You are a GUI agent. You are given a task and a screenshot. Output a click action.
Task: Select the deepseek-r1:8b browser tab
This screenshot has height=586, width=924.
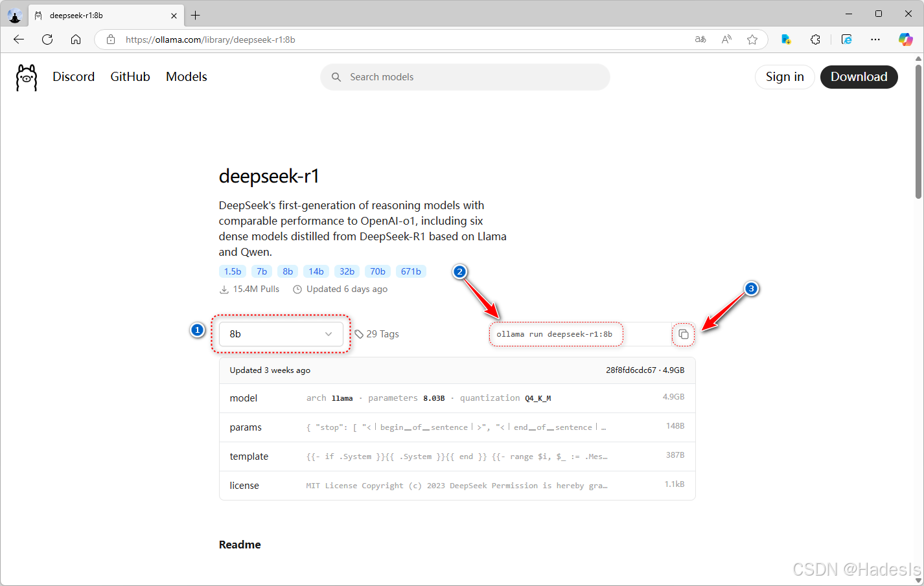(107, 16)
